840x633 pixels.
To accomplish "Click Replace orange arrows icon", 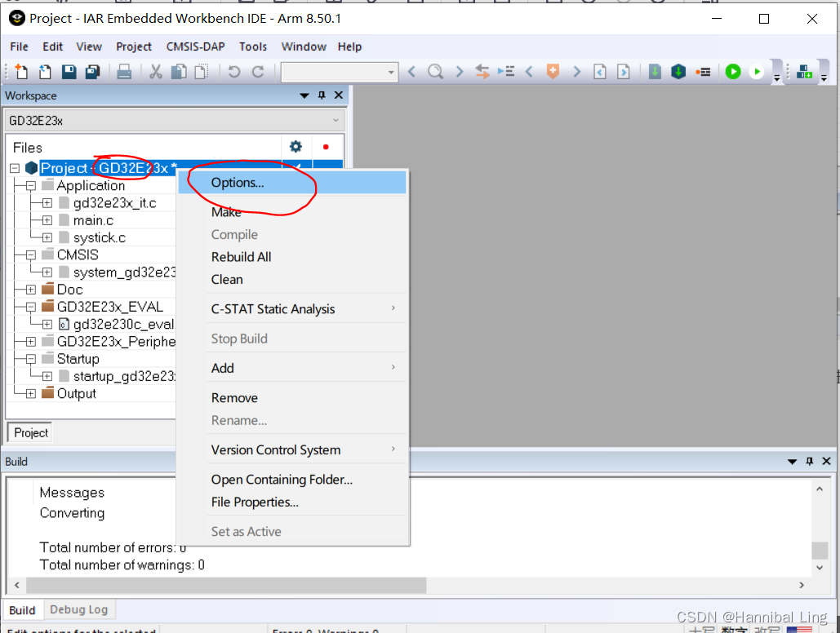I will point(482,71).
